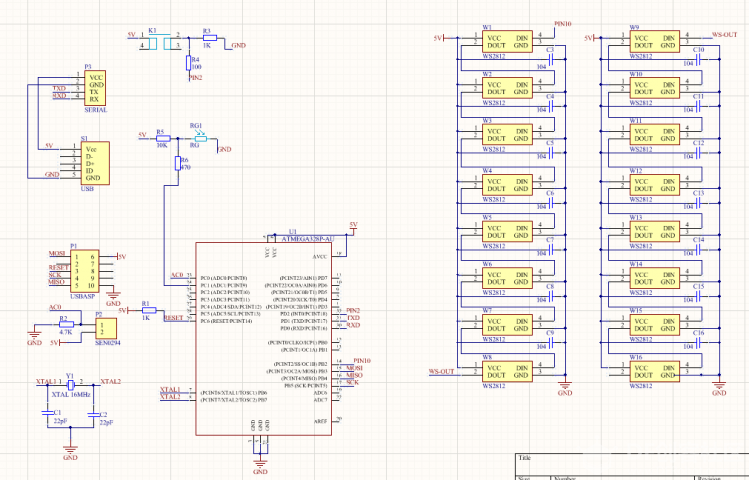Select the W12 WS2812 LED component
This screenshot has height=480, width=749.
tap(654, 185)
